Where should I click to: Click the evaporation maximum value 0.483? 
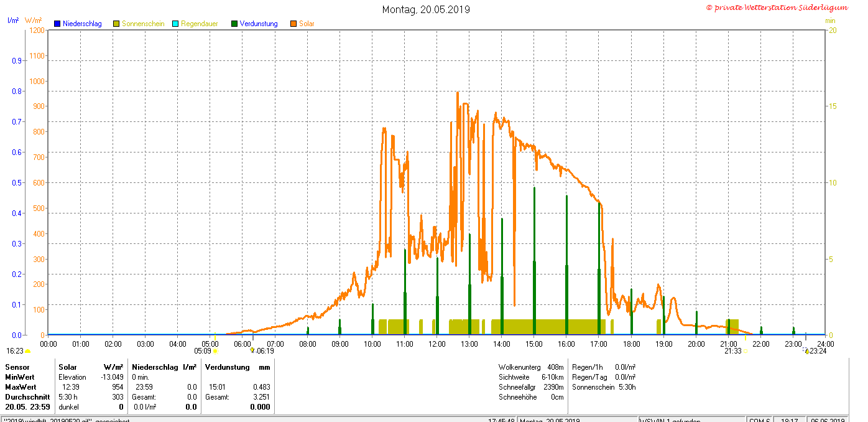pos(262,387)
